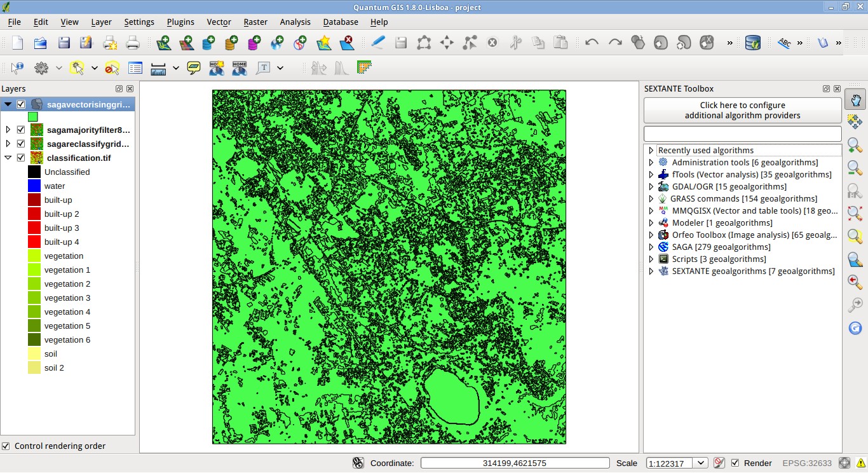Create a new spatial bookmark
868x473 pixels.
217,68
